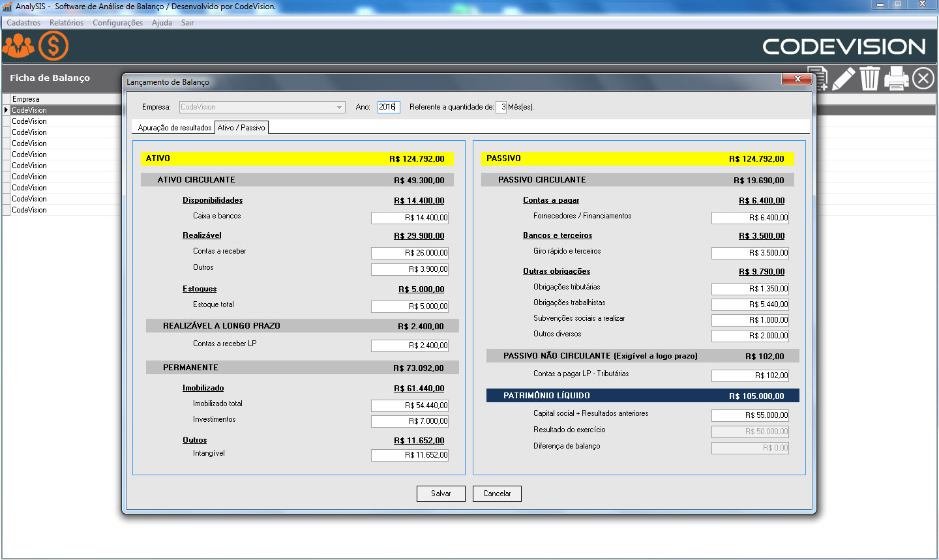
Task: Click the trash can delete icon
Action: point(869,79)
